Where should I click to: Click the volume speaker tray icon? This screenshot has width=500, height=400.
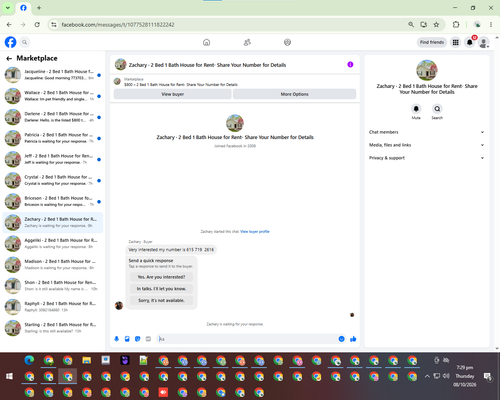[x=446, y=376]
